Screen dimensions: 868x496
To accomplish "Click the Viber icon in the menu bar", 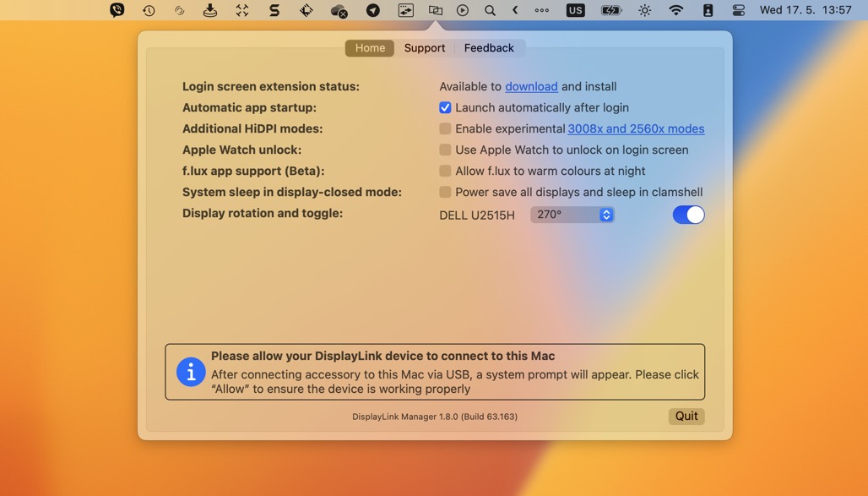I will click(117, 10).
